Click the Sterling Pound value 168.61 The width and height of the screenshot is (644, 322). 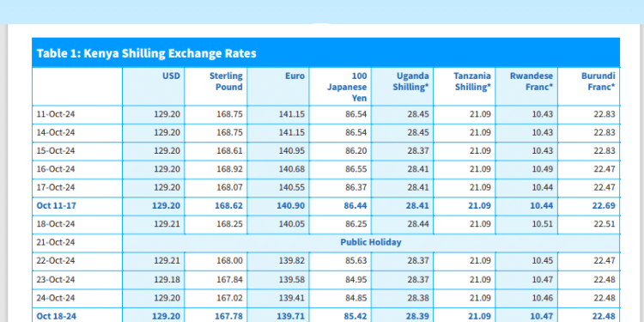[x=229, y=151]
